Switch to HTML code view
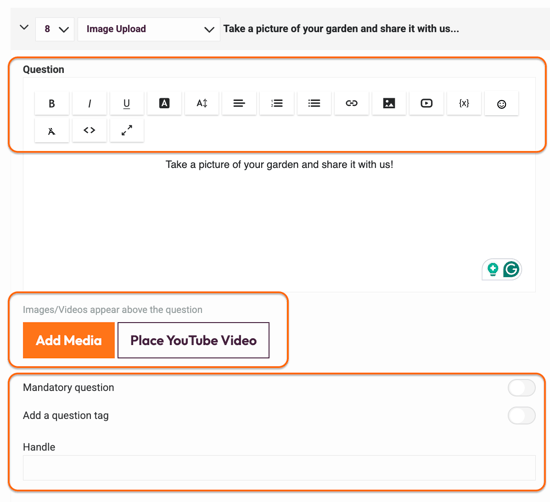This screenshot has width=550, height=502. coord(89,130)
